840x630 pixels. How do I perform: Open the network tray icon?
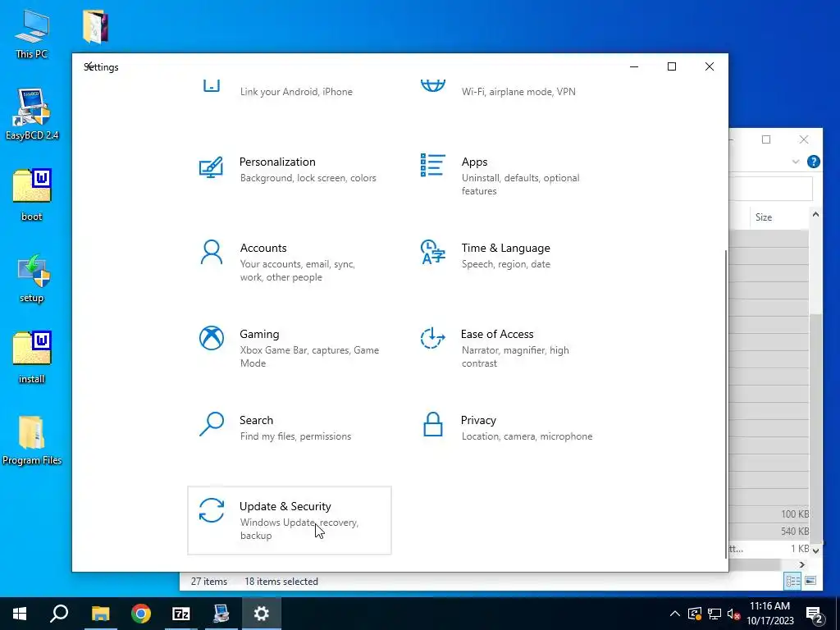coord(714,614)
